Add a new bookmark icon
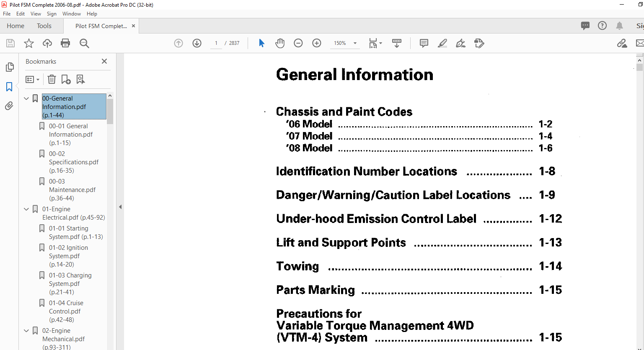This screenshot has width=644, height=350. coord(66,79)
